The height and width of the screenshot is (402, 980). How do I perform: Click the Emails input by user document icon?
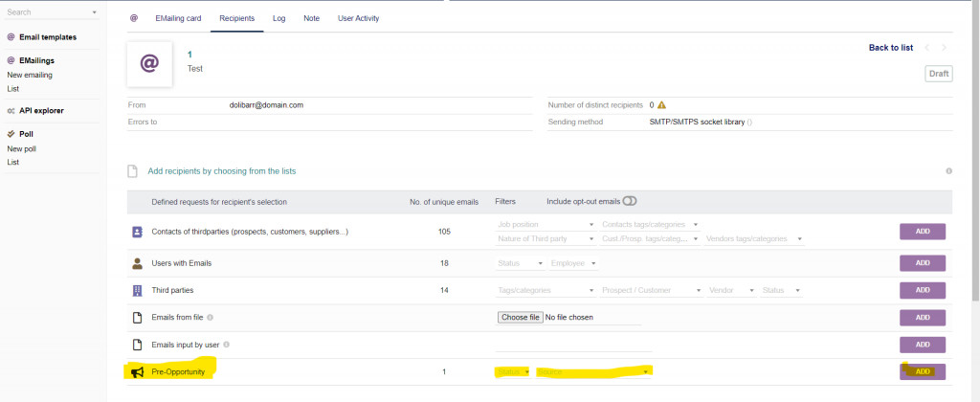coord(138,345)
